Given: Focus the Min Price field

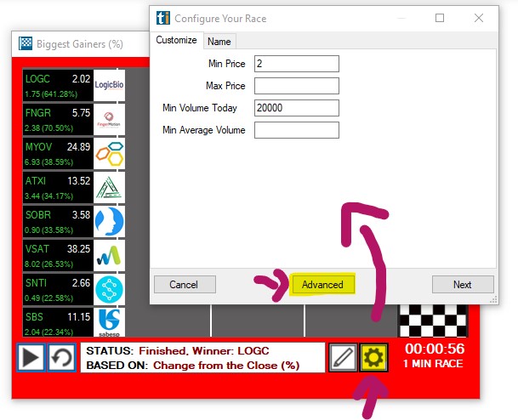Looking at the screenshot, I should (296, 64).
